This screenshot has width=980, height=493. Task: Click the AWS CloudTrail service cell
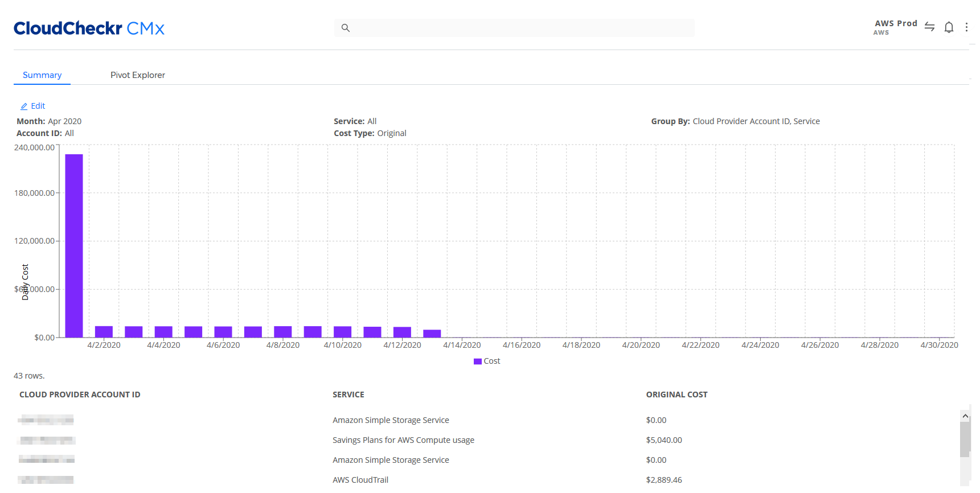point(360,480)
